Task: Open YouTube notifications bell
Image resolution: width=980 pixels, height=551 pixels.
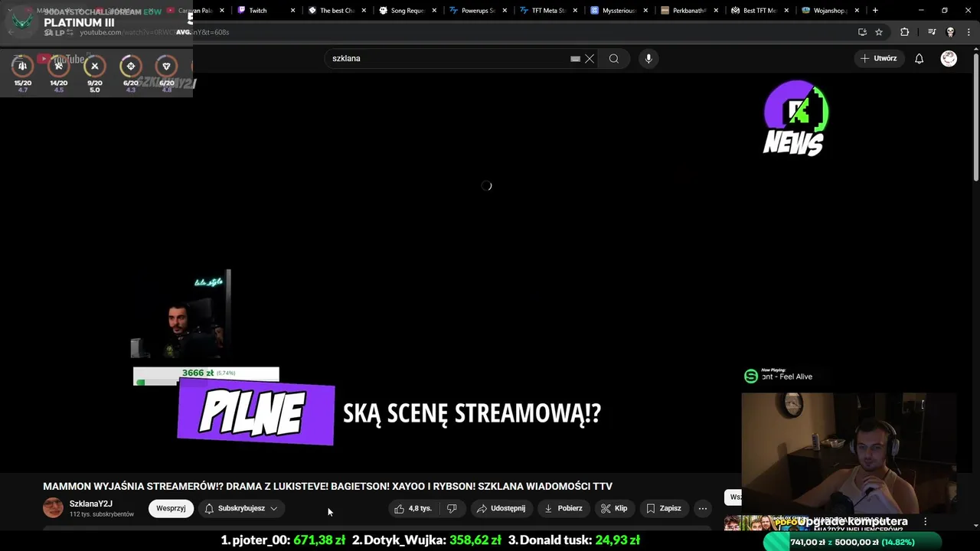Action: tap(920, 58)
